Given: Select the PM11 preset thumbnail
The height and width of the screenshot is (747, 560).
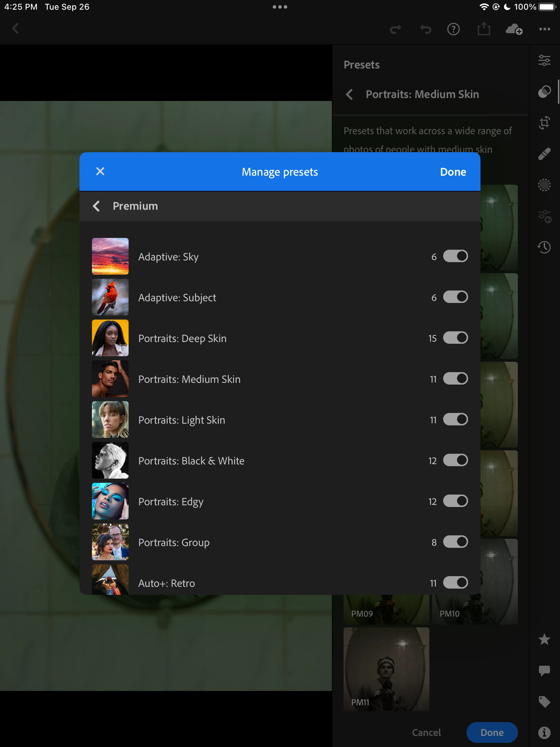Looking at the screenshot, I should click(x=386, y=669).
